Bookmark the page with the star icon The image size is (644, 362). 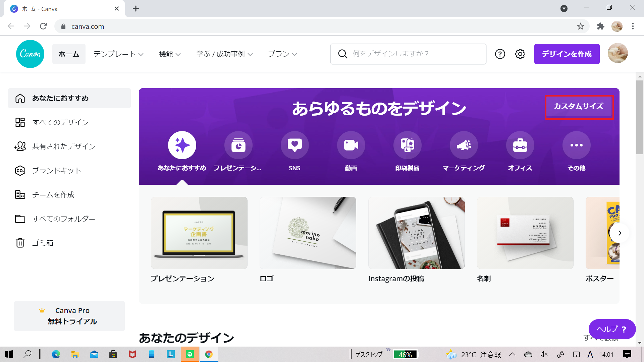tap(581, 26)
